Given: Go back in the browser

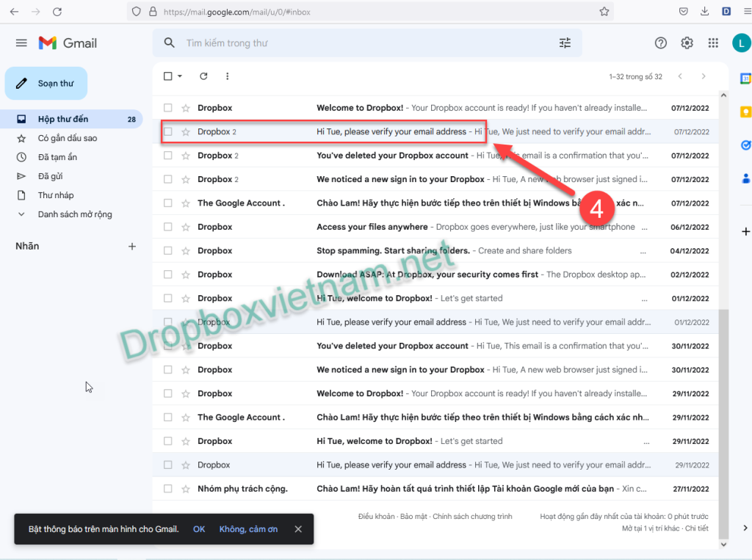Looking at the screenshot, I should (15, 12).
